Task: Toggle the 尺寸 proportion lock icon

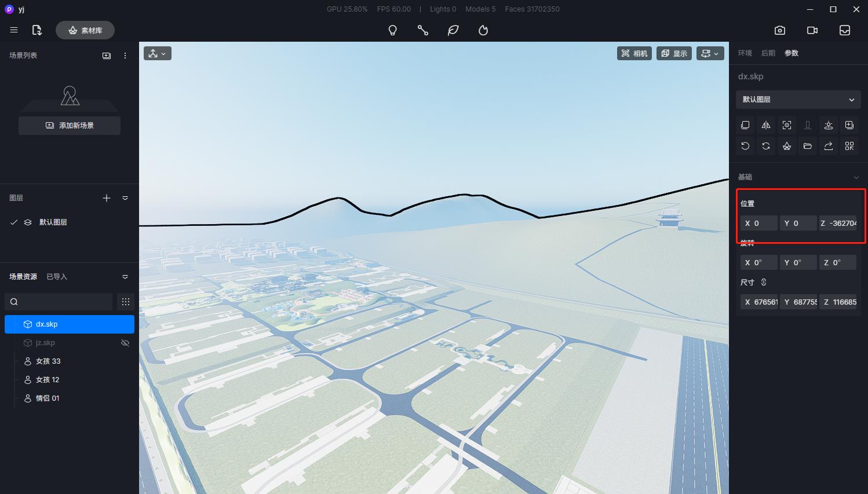Action: point(764,282)
